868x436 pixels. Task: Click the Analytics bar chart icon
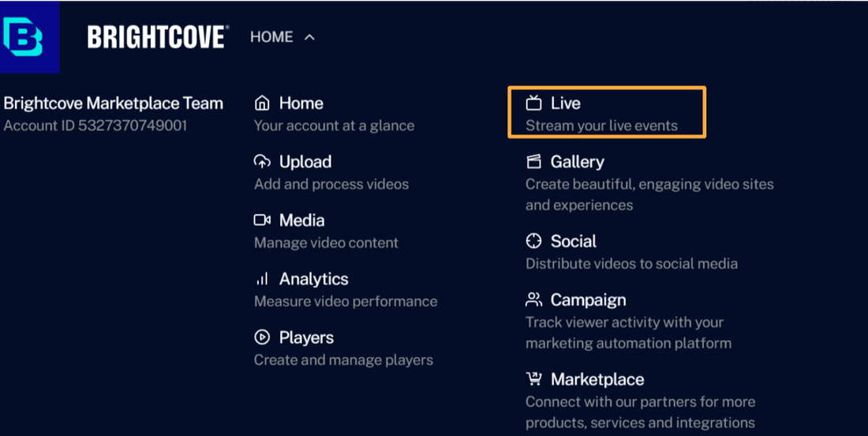pos(262,279)
